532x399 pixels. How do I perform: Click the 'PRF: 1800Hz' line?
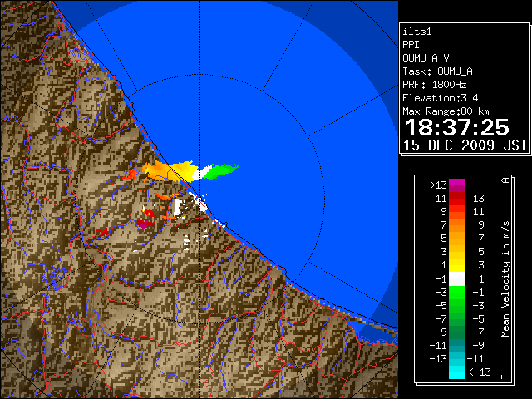click(435, 85)
